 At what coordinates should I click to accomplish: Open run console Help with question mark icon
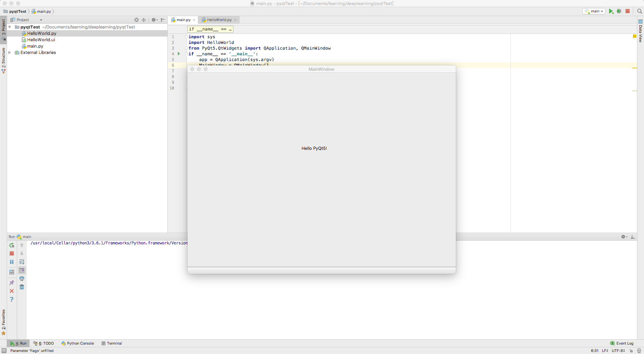click(12, 299)
